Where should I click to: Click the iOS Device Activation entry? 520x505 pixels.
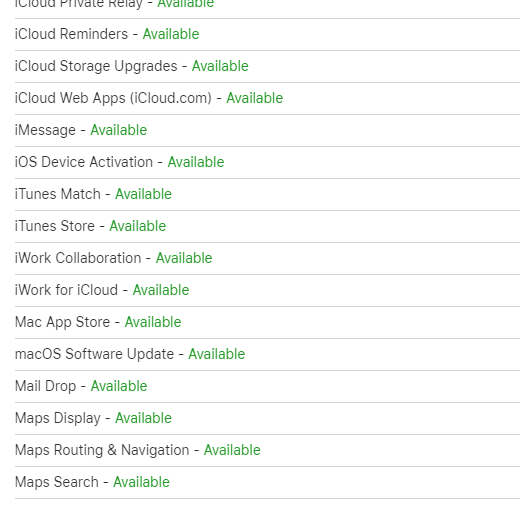(267, 162)
